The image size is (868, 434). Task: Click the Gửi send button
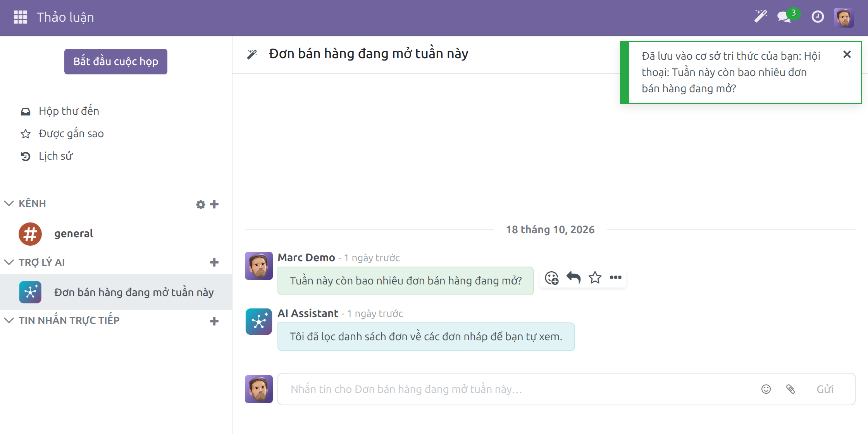coord(825,389)
